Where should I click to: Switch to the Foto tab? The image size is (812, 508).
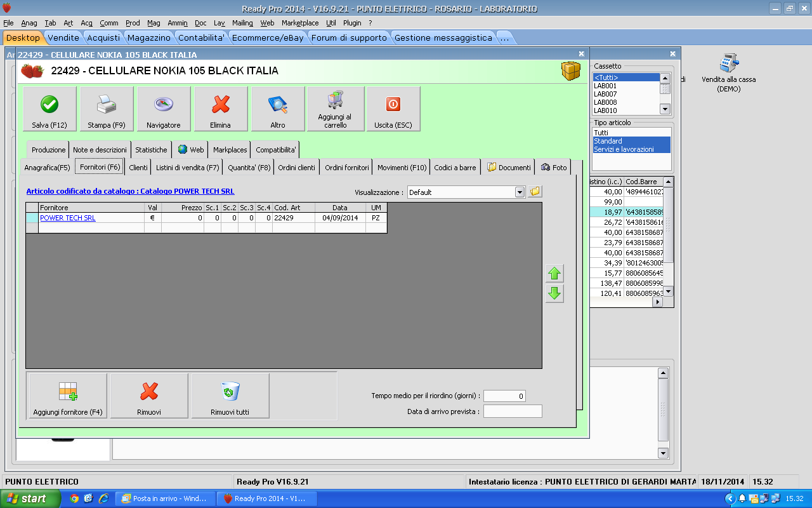(554, 168)
